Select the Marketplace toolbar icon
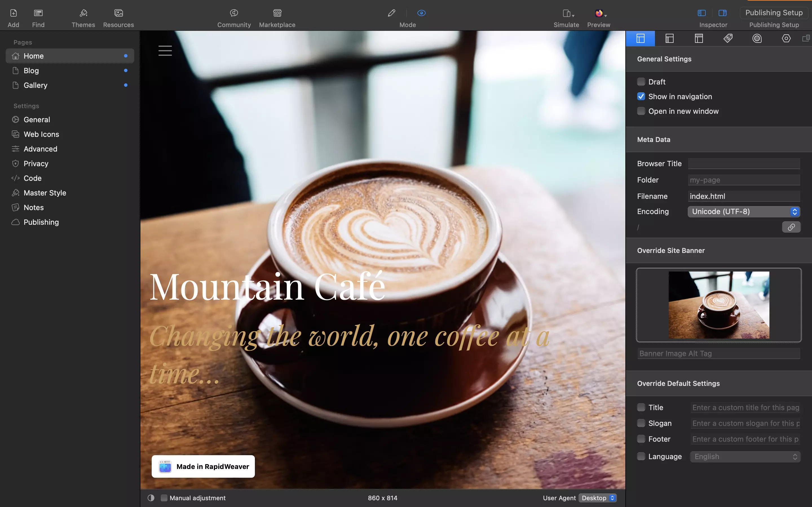This screenshot has width=812, height=507. coord(277,12)
